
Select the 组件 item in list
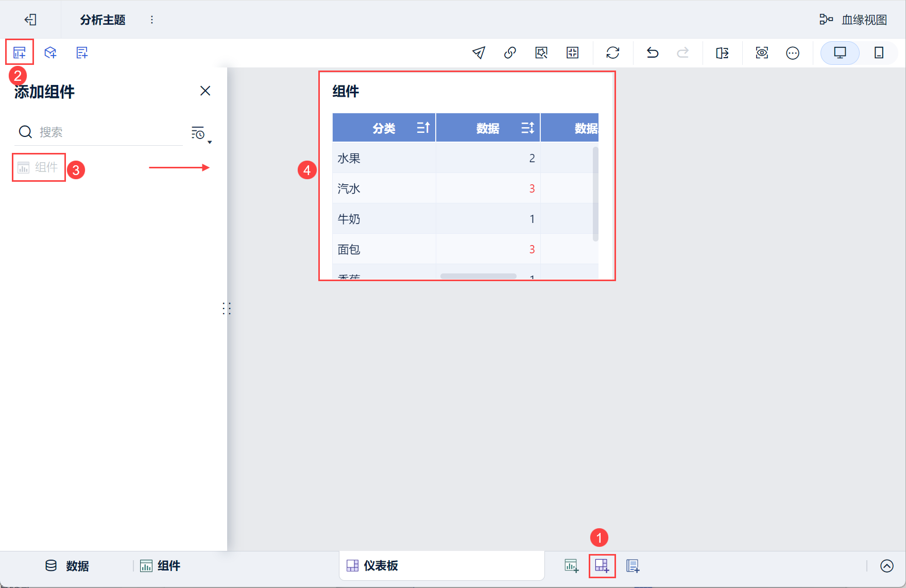[x=39, y=167]
